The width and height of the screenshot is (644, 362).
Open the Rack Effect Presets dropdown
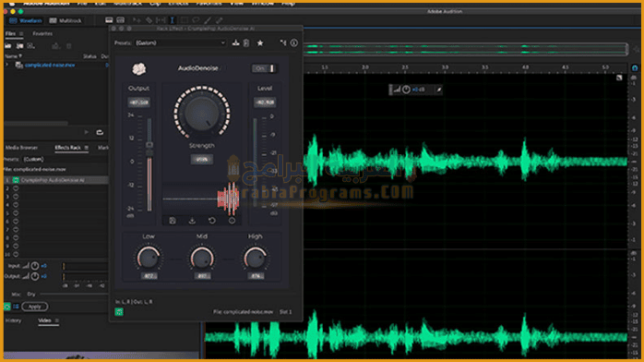(x=180, y=42)
